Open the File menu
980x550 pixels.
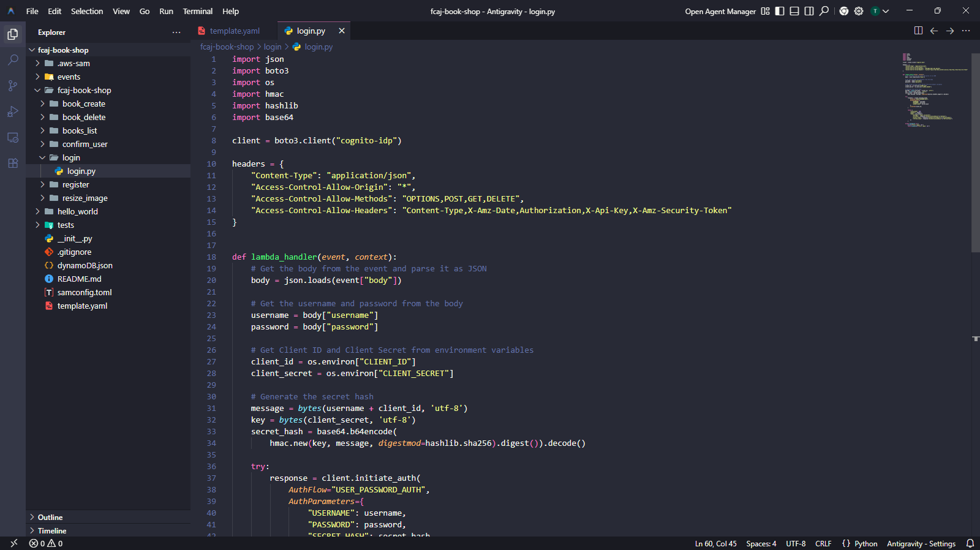click(32, 11)
